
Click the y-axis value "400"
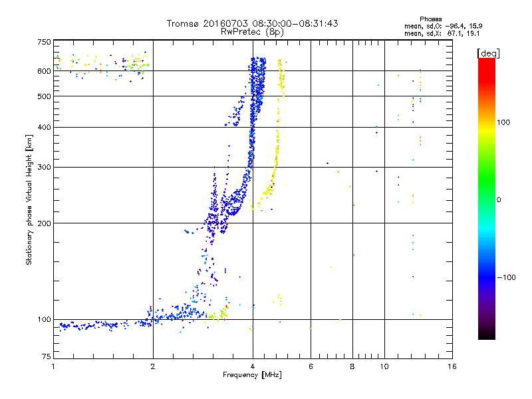click(44, 127)
